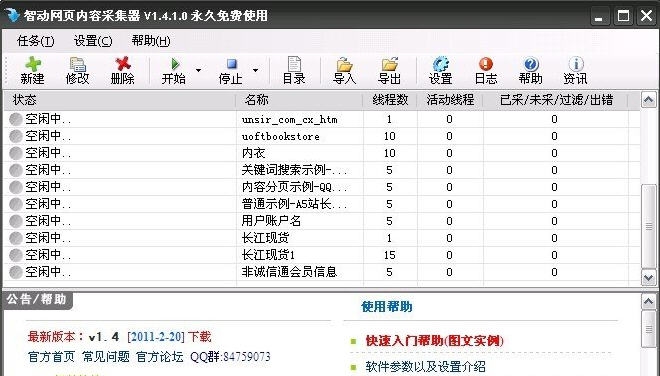Click the application logo in title bar
The image size is (660, 376).
12,15
